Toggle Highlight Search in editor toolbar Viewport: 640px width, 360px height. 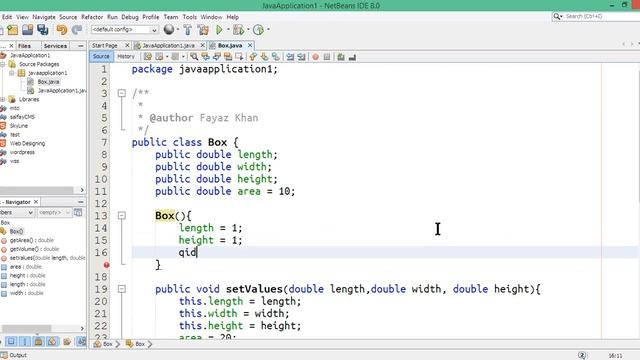point(228,57)
